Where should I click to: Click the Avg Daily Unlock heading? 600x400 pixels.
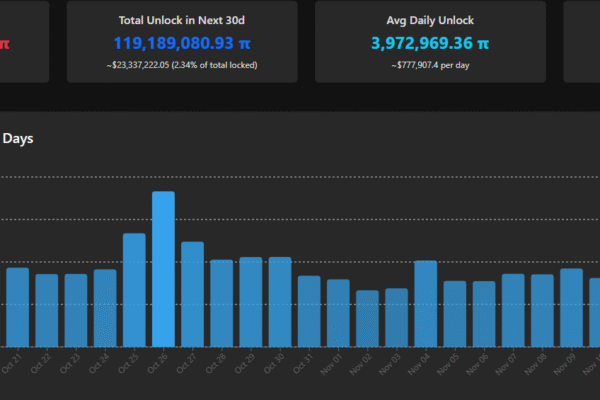tap(430, 19)
